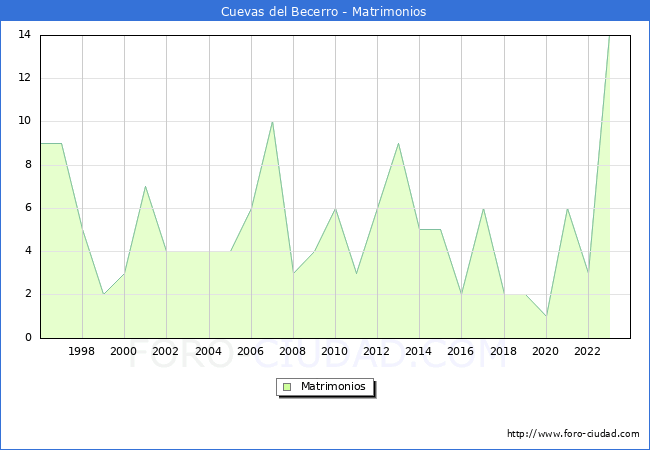This screenshot has width=650, height=450.
Task: Click the y-axis value 6
Action: pos(28,208)
